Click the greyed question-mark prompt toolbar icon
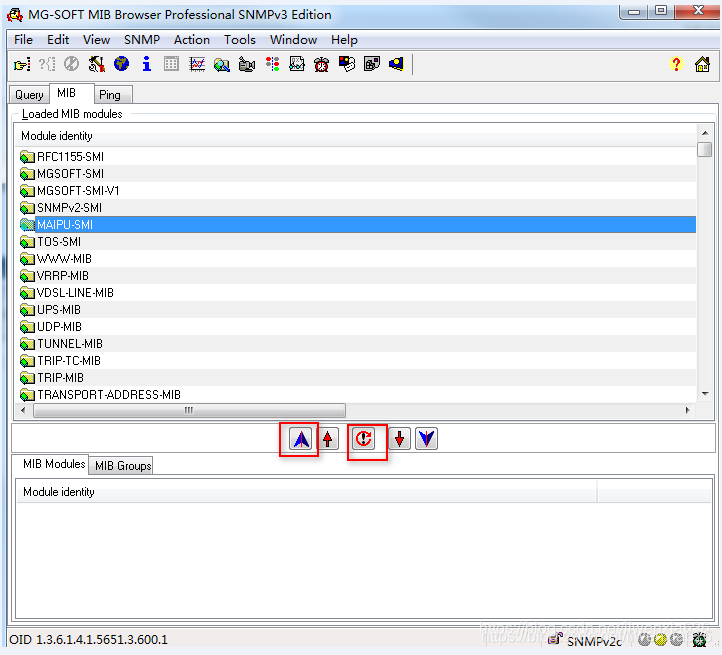Viewport: 722px width, 655px height. coord(47,64)
